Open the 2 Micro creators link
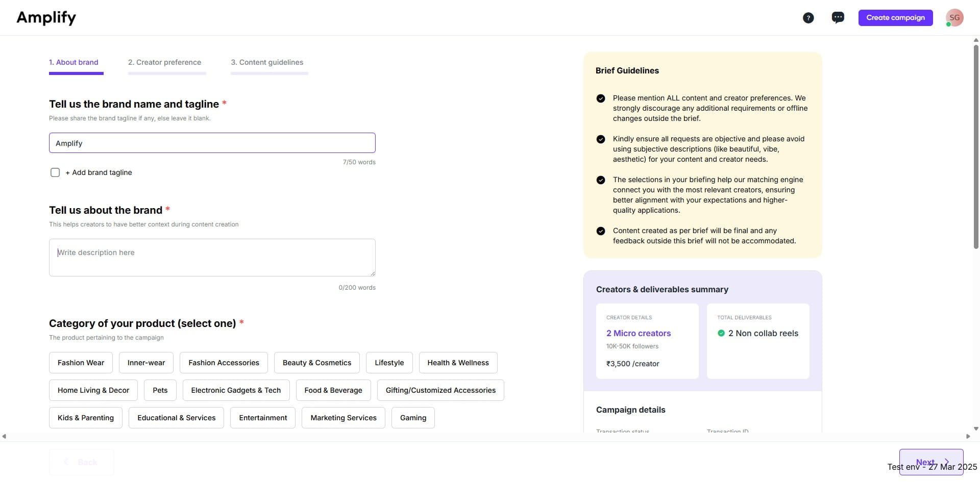This screenshot has height=482, width=980. 639,333
